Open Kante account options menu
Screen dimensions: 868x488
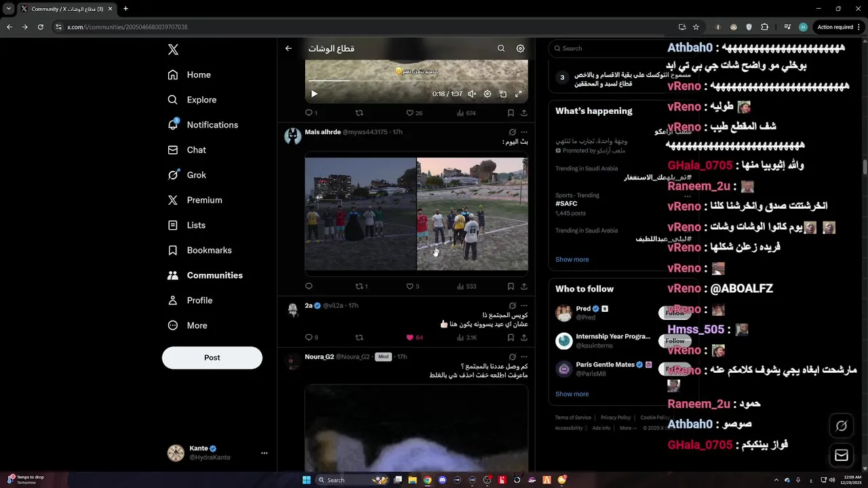click(x=264, y=453)
